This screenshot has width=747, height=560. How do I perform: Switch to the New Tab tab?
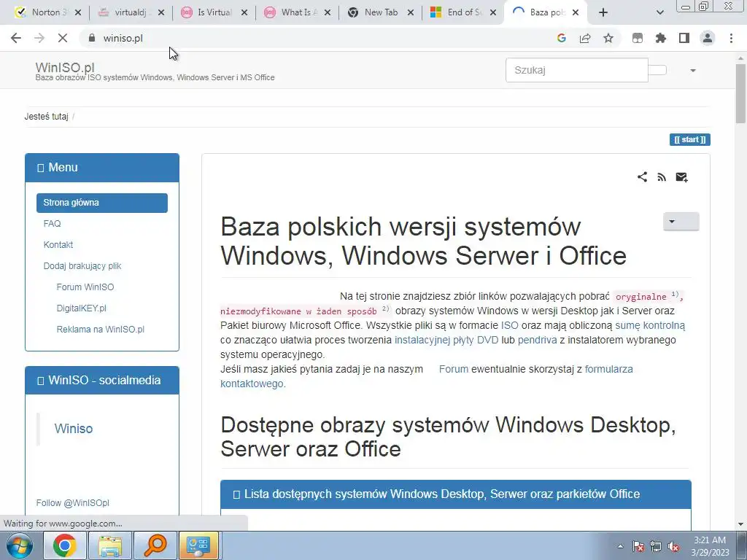[x=374, y=12]
